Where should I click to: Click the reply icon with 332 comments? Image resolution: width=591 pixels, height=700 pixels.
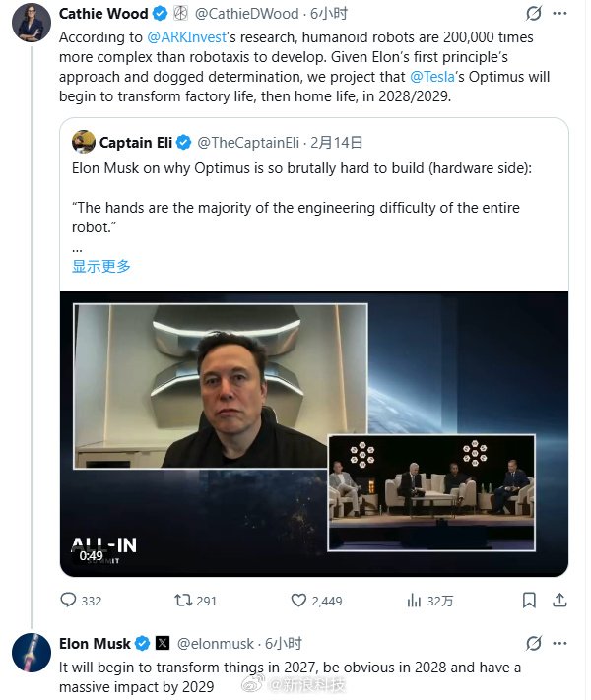click(x=68, y=600)
